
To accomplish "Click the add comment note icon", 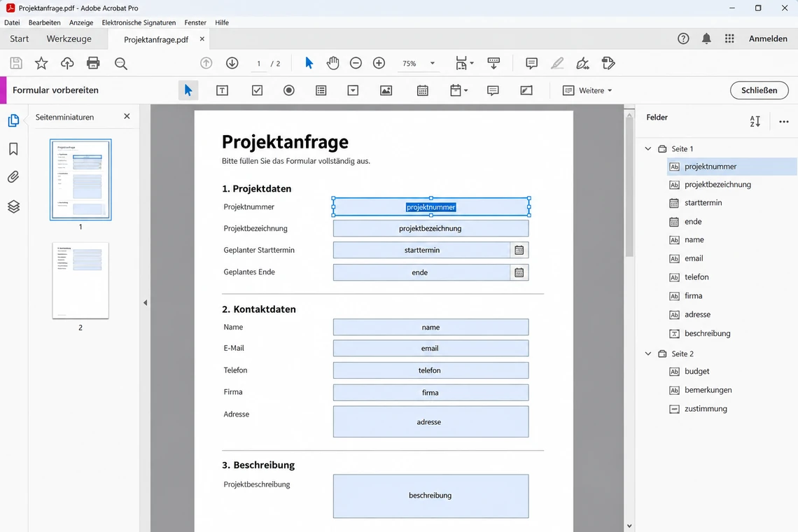I will [531, 63].
